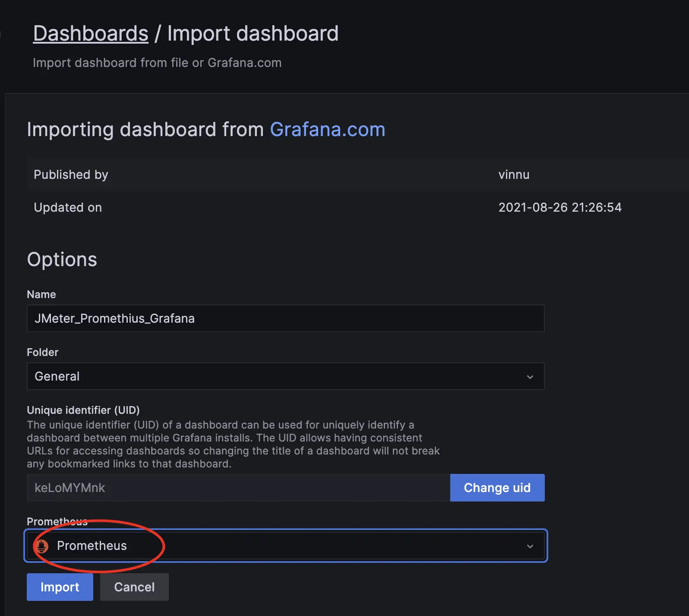
Task: Click the UID field showing keLoMYMnk
Action: (237, 488)
